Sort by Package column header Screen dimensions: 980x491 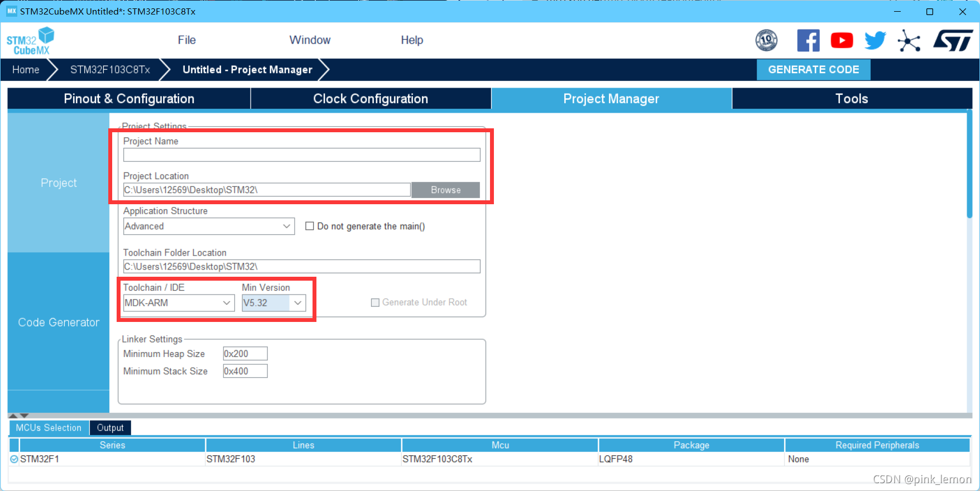coord(691,445)
